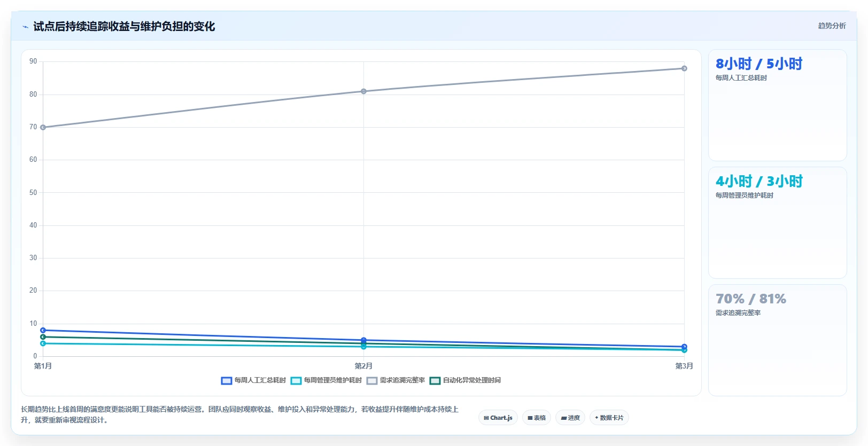This screenshot has width=868, height=446.
Task: Open the 8小时 / 5小时 stat card
Action: pyautogui.click(x=778, y=105)
